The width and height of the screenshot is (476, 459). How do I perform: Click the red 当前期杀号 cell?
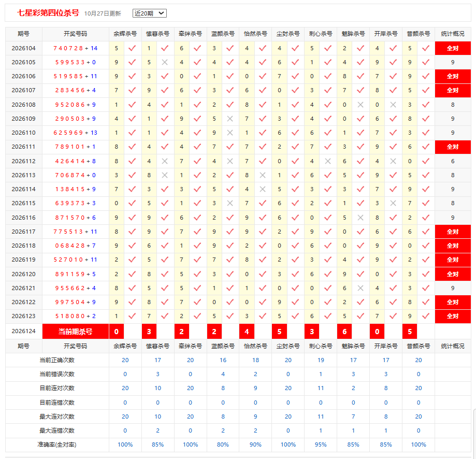pyautogui.click(x=76, y=332)
